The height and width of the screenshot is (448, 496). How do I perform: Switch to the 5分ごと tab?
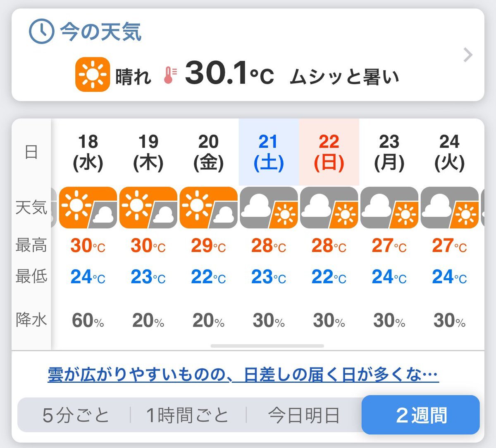[x=76, y=415]
